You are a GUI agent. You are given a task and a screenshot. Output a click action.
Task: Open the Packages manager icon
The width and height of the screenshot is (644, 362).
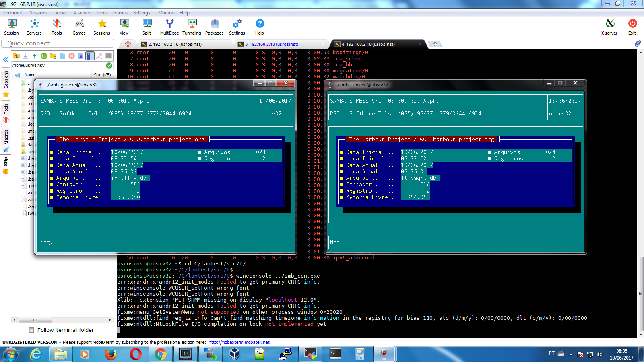pos(214,27)
